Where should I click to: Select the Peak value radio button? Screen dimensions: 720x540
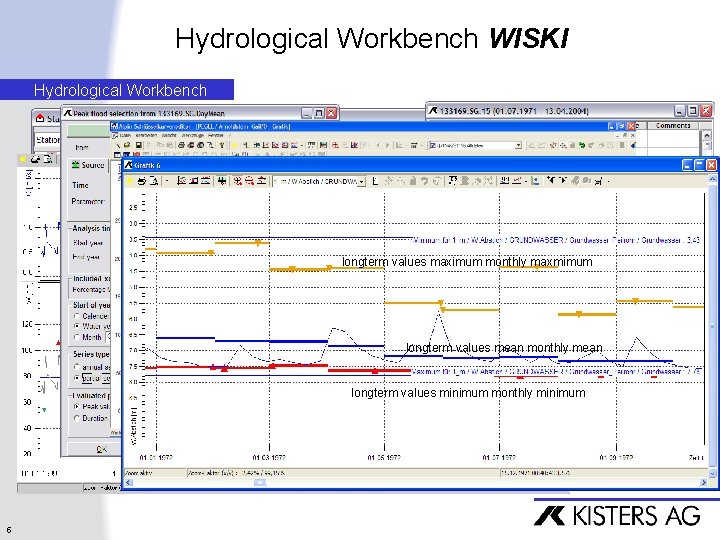pos(77,406)
